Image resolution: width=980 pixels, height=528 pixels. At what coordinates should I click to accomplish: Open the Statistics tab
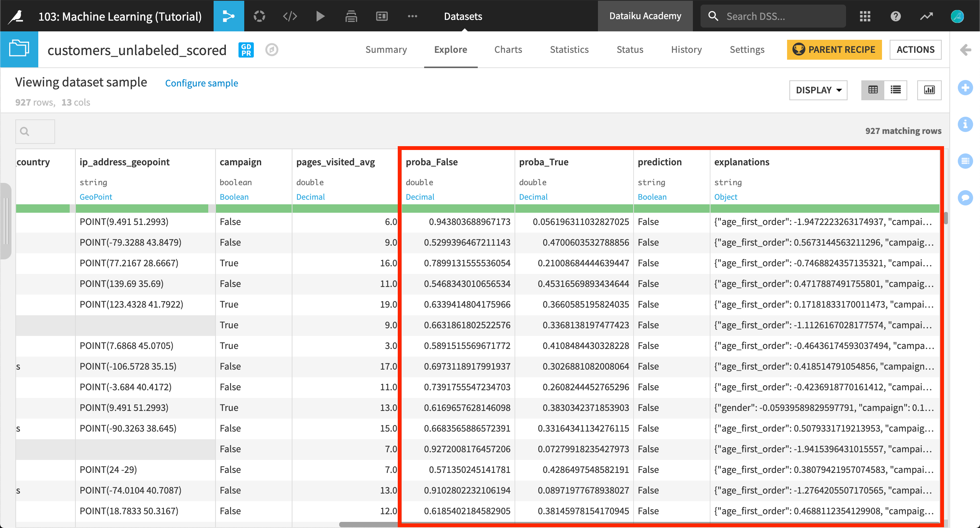pos(569,49)
